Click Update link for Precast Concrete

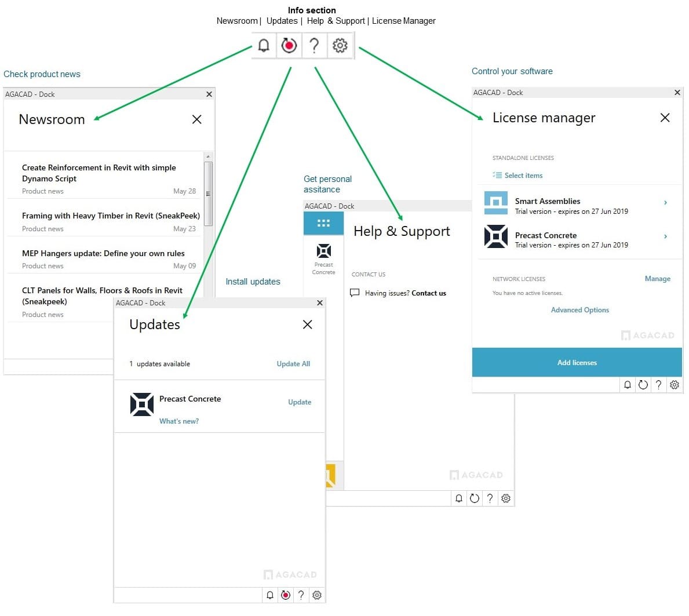tap(300, 402)
